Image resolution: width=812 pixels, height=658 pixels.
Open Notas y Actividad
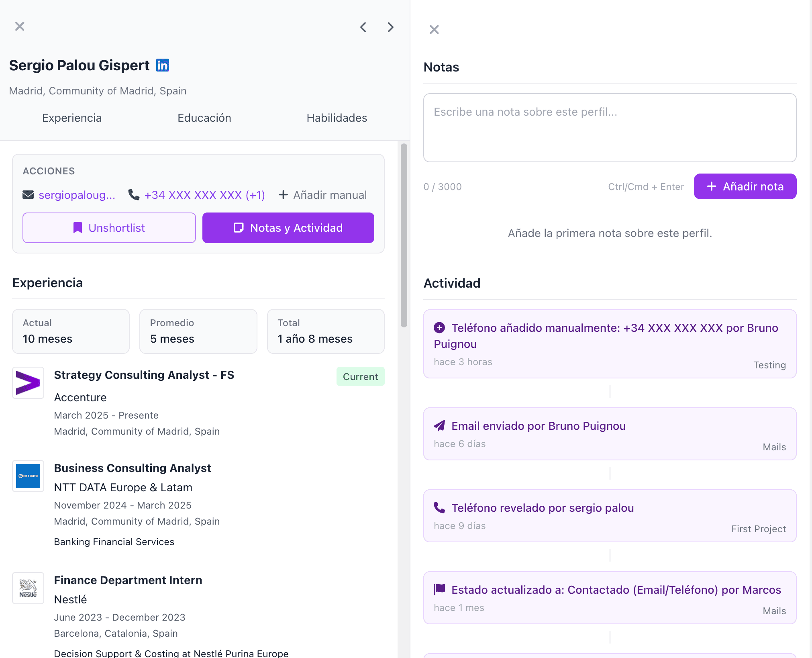coord(288,228)
